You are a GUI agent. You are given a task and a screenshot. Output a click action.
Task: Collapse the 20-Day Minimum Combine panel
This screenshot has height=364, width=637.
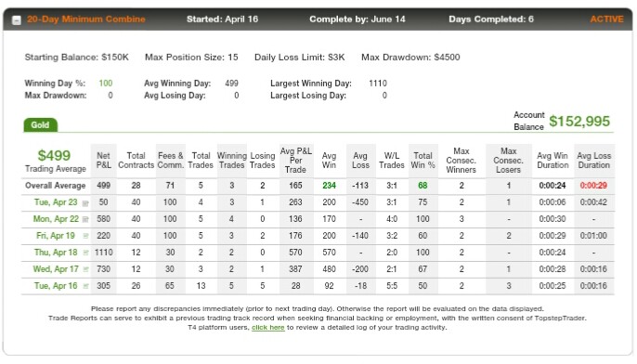(17, 19)
